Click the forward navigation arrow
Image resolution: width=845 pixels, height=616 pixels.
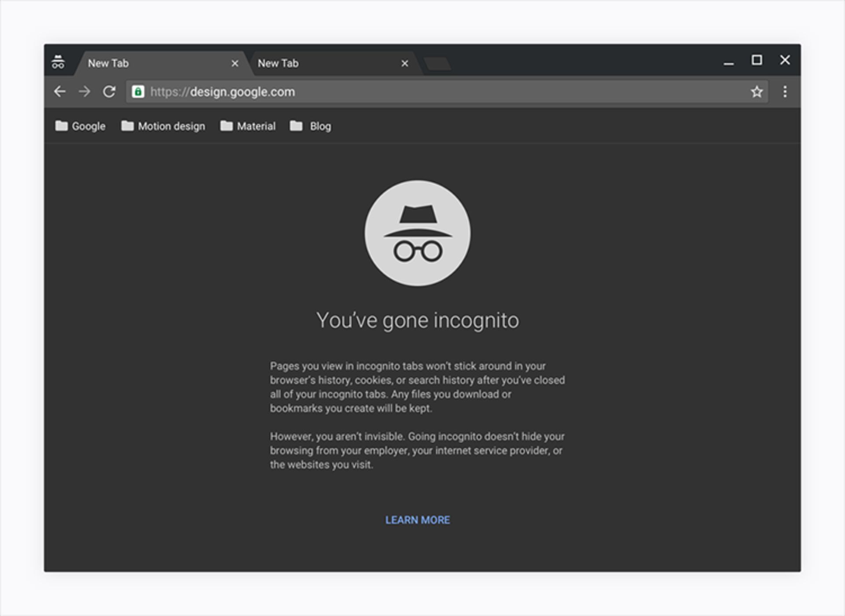(x=84, y=92)
